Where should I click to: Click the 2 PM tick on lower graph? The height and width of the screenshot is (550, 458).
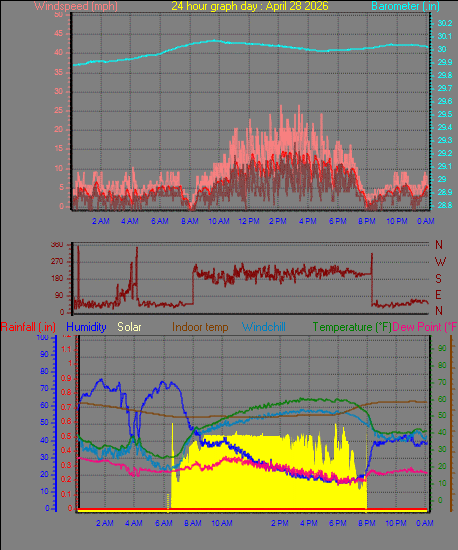coord(279,523)
